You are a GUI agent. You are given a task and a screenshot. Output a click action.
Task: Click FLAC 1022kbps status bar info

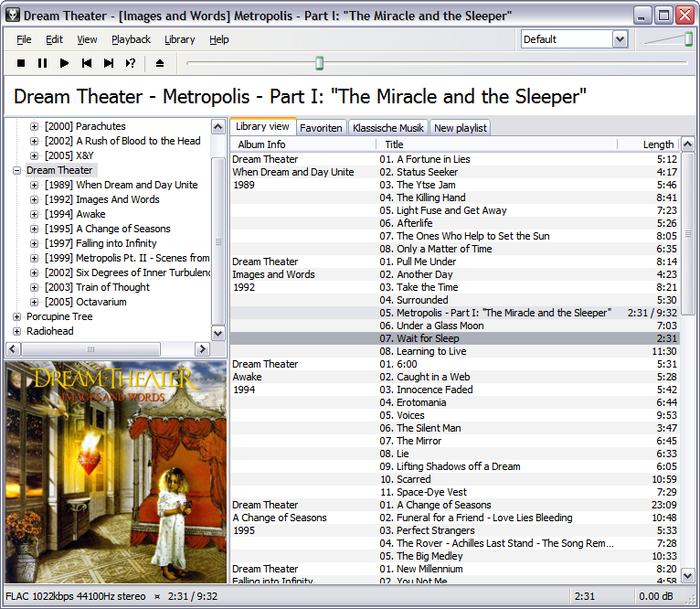click(76, 596)
